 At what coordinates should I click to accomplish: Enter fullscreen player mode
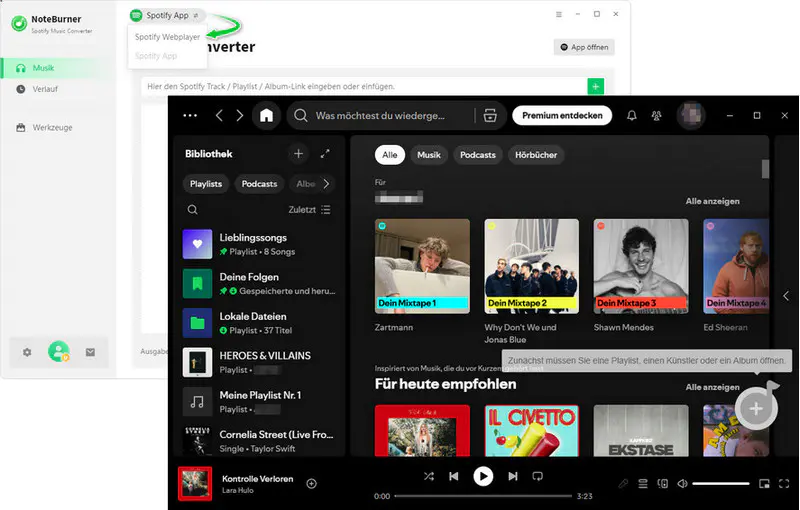784,483
